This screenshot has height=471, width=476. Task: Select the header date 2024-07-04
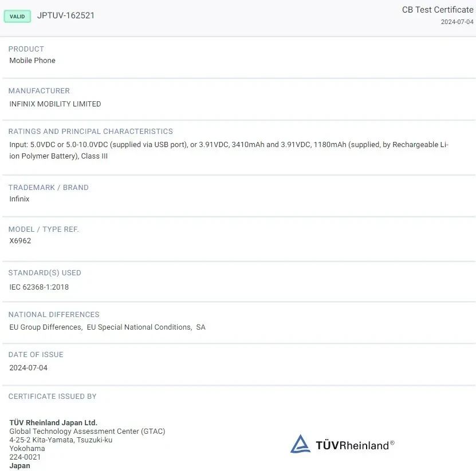point(457,22)
